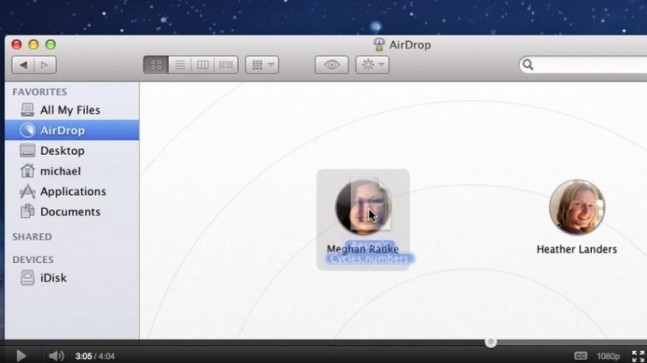The width and height of the screenshot is (647, 363).
Task: Click the Applications sidebar icon
Action: (27, 191)
